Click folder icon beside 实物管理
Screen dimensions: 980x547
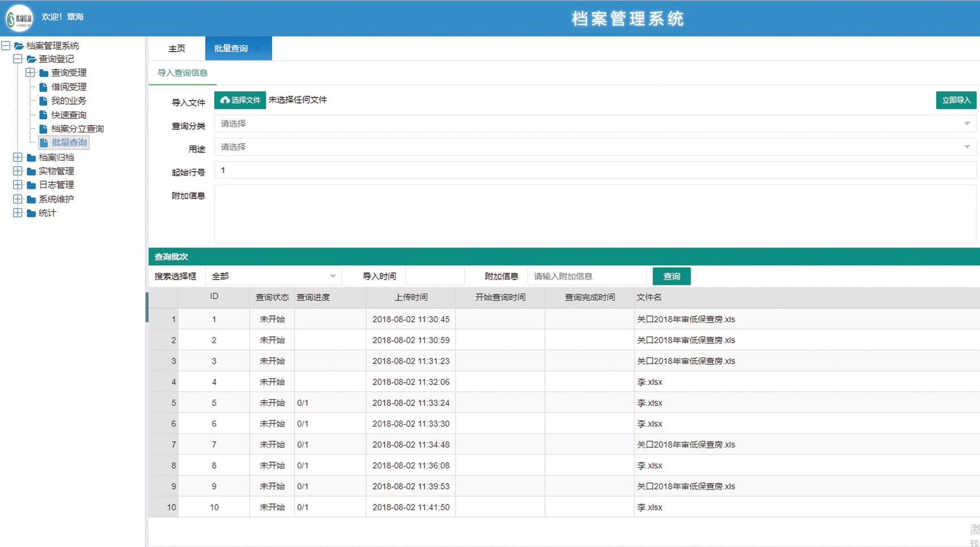[x=31, y=172]
